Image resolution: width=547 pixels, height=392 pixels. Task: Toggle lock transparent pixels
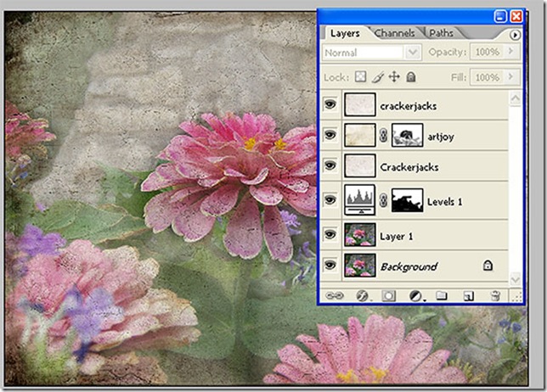pos(363,77)
